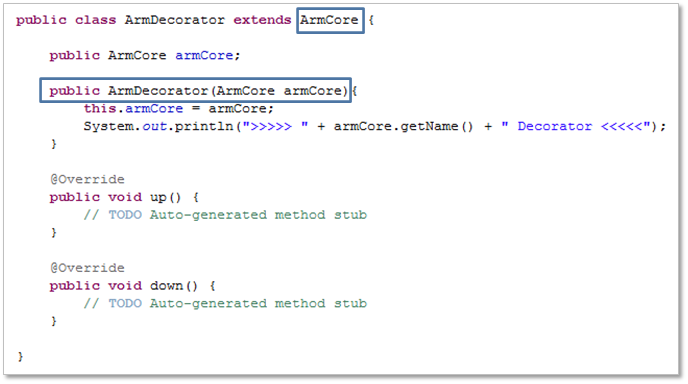The image size is (688, 384).
Task: Click the blue armCore field name in the field declaration
Action: (204, 55)
